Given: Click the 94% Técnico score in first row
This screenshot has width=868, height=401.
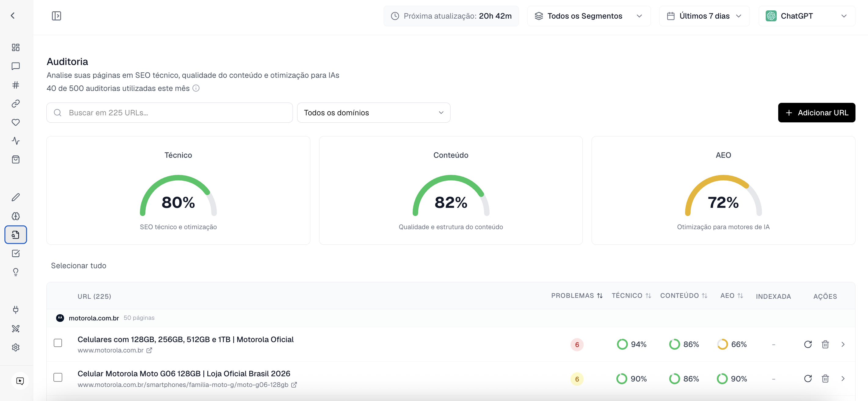Looking at the screenshot, I should coord(632,345).
